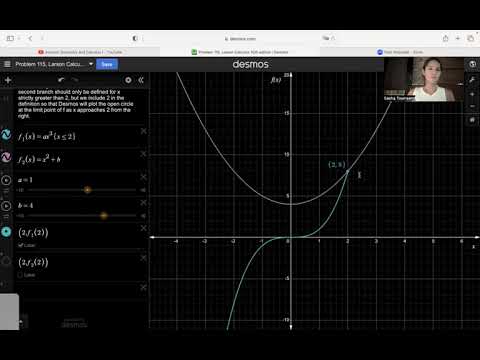Play animation for slider b
Screen dimensions: 480x360
point(6,206)
